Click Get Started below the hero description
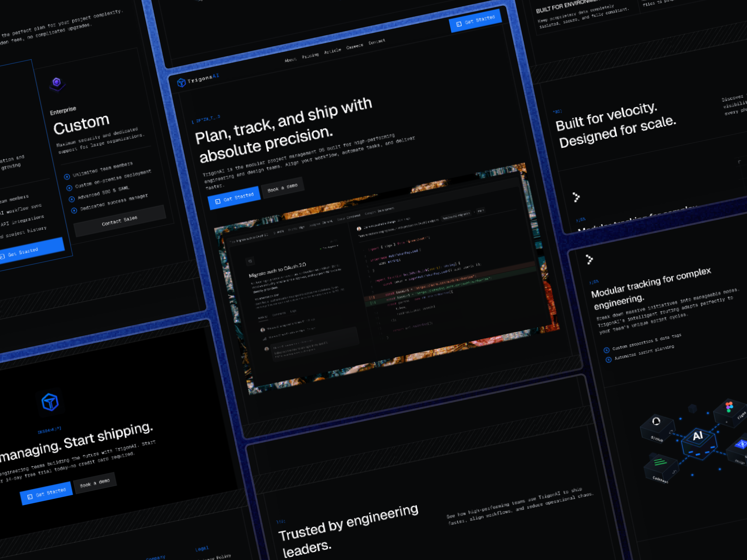The height and width of the screenshot is (560, 747). coord(234,198)
